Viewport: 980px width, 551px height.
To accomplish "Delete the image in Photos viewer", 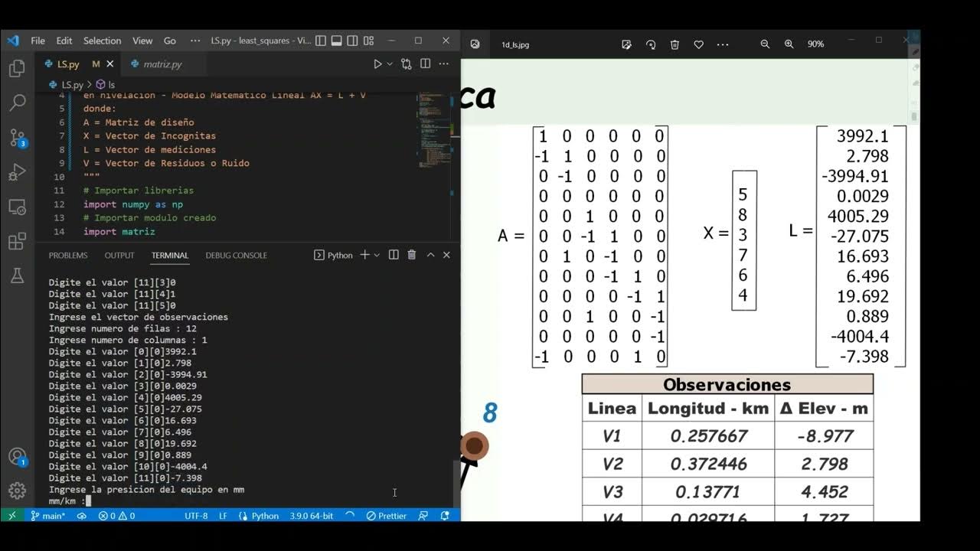I will (x=675, y=44).
